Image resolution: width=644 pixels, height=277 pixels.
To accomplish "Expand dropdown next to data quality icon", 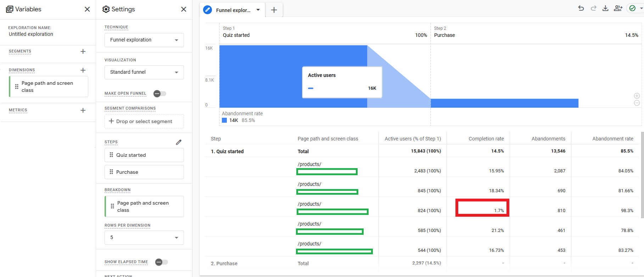I will pos(641,8).
